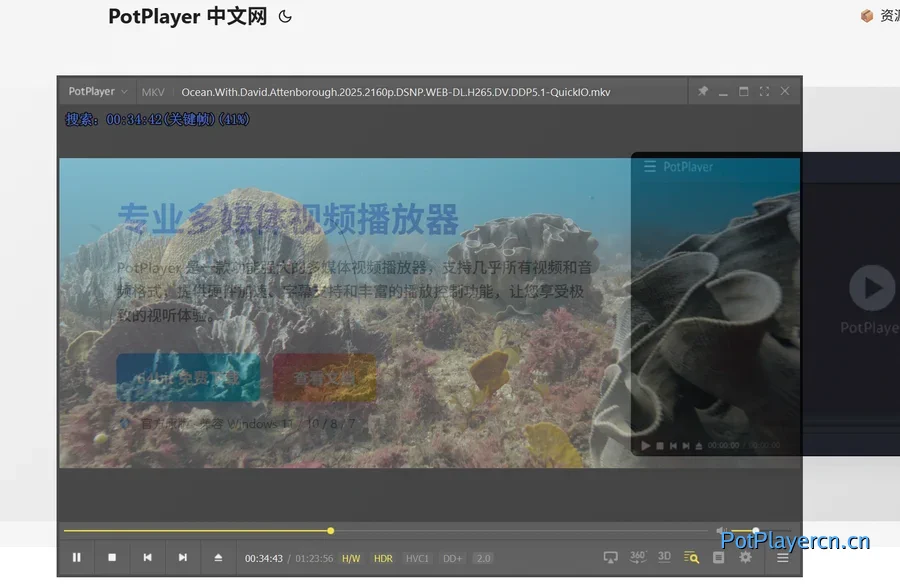
Task: Toggle H/W hardware decoding
Action: coord(351,558)
